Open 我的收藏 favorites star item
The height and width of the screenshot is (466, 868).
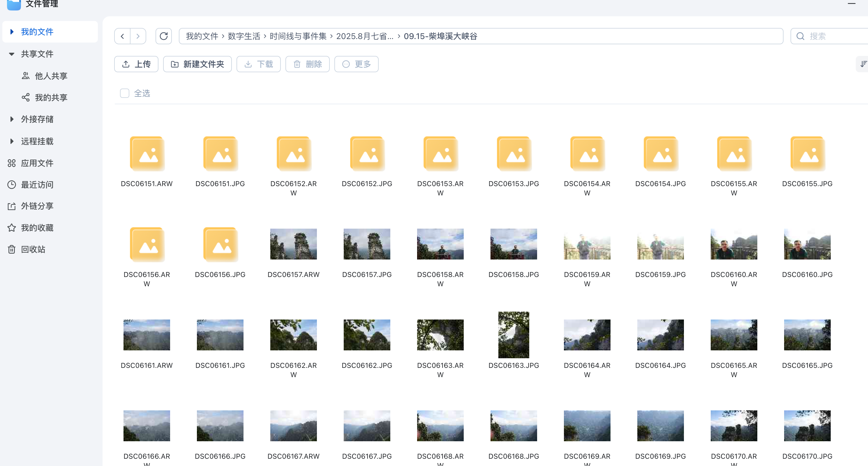(37, 228)
